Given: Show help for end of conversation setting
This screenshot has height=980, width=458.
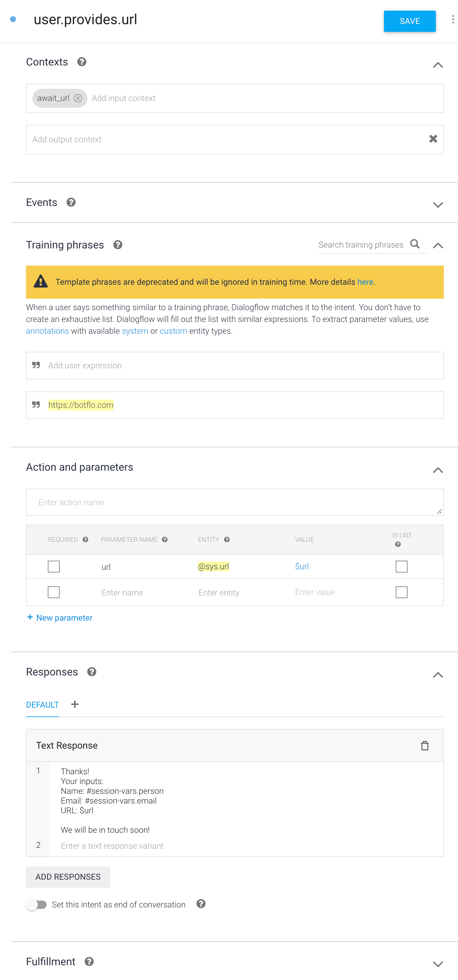Looking at the screenshot, I should 201,904.
